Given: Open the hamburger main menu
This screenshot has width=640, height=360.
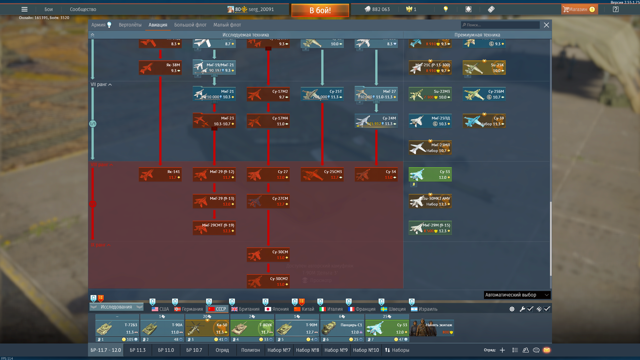Looking at the screenshot, I should tap(24, 9).
